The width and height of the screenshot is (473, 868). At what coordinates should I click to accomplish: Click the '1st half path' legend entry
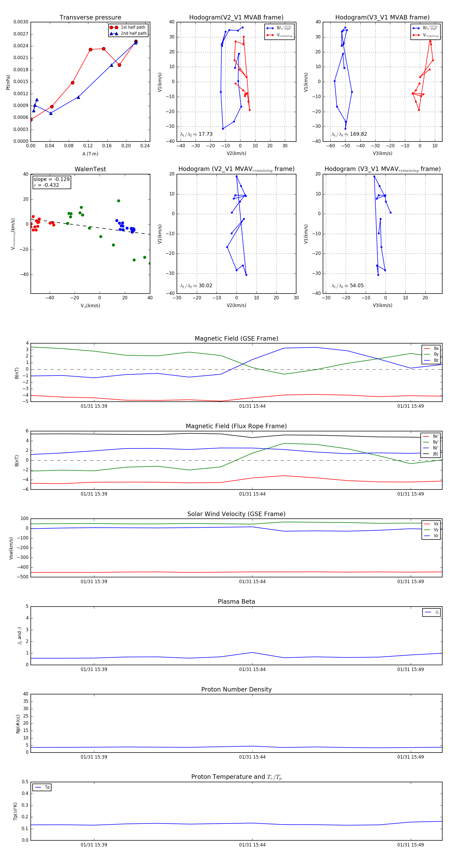128,27
